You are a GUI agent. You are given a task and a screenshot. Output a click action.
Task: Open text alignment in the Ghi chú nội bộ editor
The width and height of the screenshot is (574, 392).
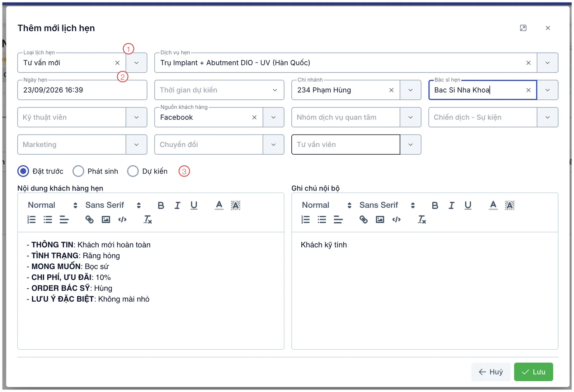tap(338, 219)
